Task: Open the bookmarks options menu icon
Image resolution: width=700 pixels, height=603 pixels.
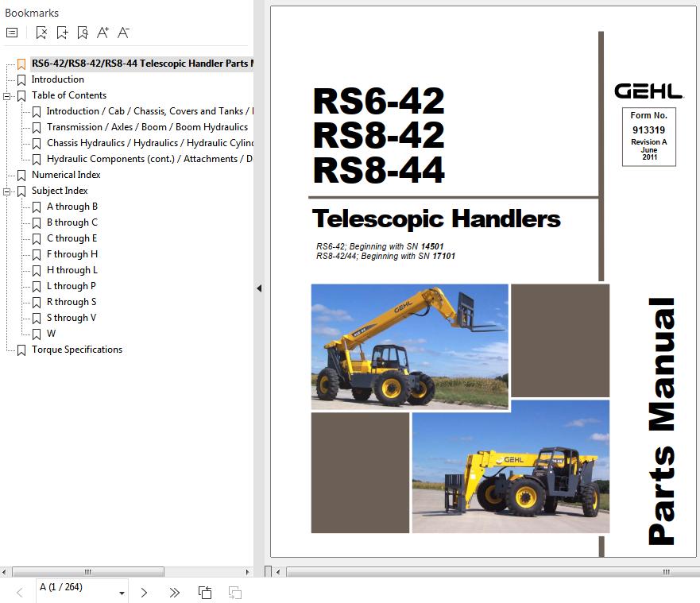Action: point(12,33)
